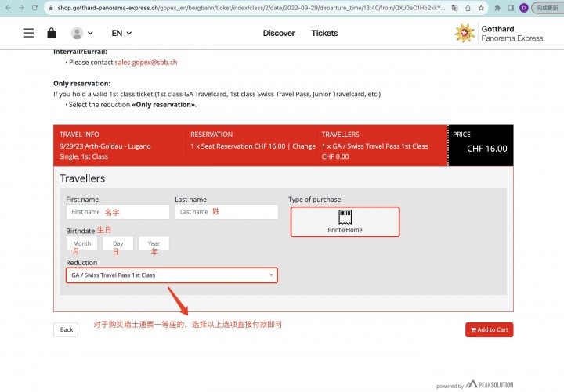The height and width of the screenshot is (392, 564).
Task: Bookmark the page with the star icon
Action: 481,8
